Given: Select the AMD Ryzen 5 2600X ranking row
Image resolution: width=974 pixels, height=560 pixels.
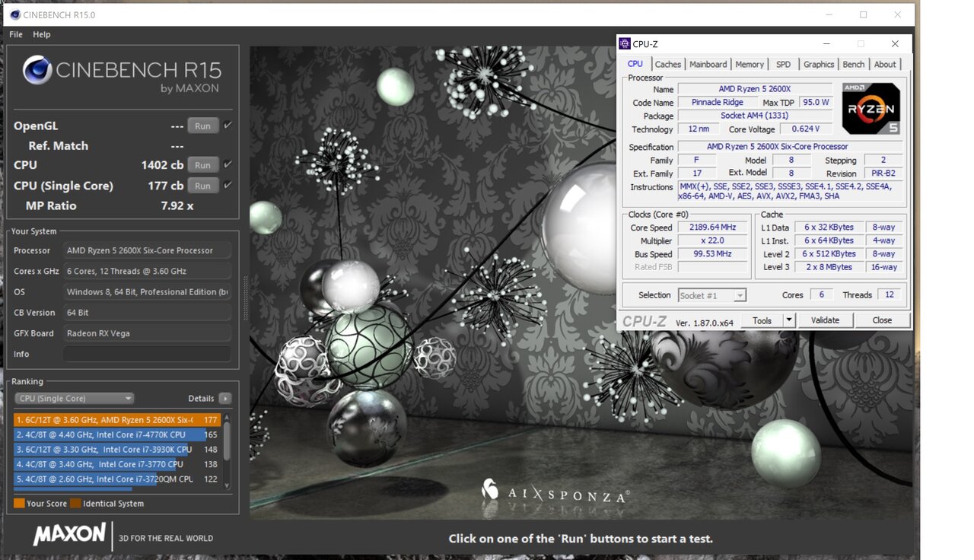Looking at the screenshot, I should [117, 420].
